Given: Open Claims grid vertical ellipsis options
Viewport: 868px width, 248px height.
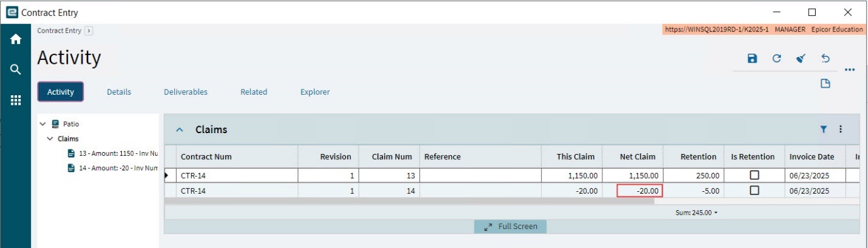Looking at the screenshot, I should [840, 129].
